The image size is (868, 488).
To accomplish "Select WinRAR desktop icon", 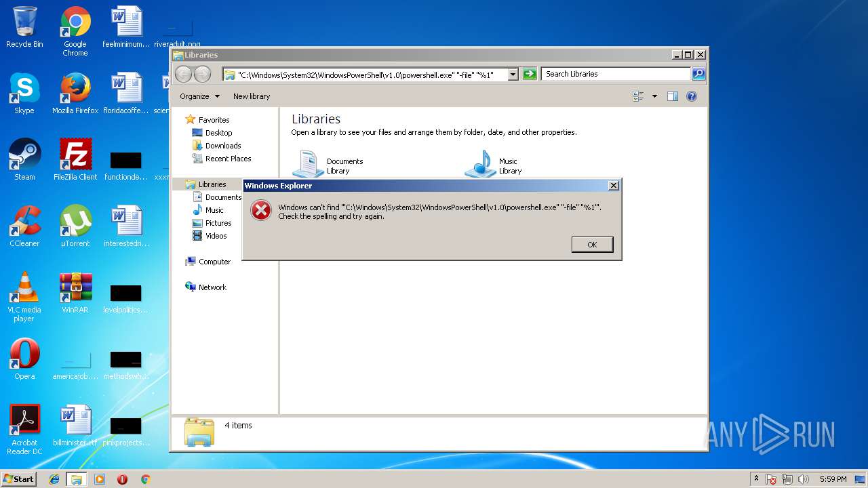I will (75, 293).
